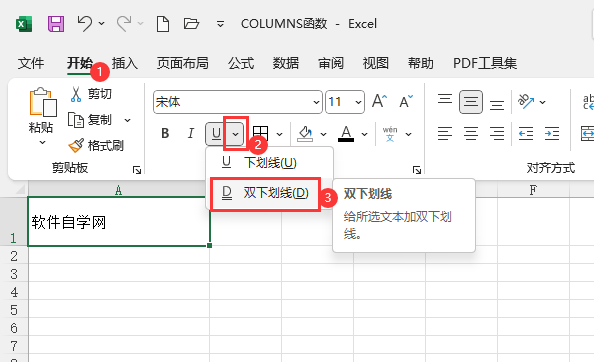Set top vertical alignment
594x362 pixels.
coord(445,101)
